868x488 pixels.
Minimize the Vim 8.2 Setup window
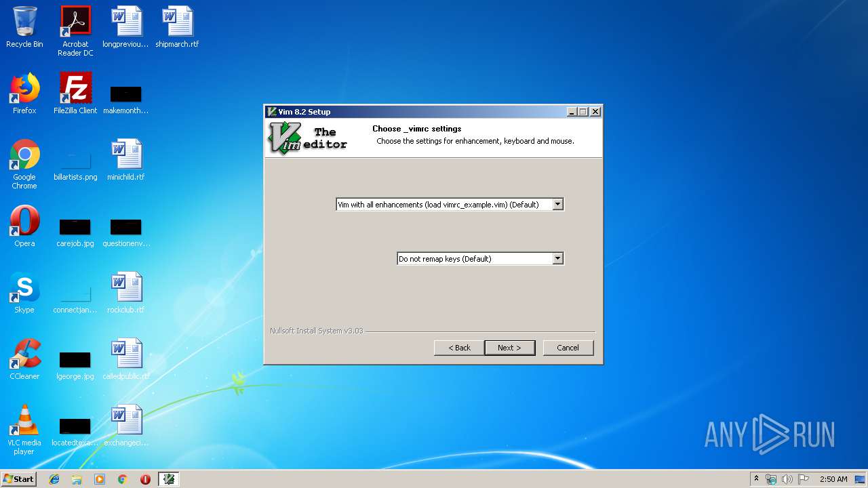tap(571, 112)
